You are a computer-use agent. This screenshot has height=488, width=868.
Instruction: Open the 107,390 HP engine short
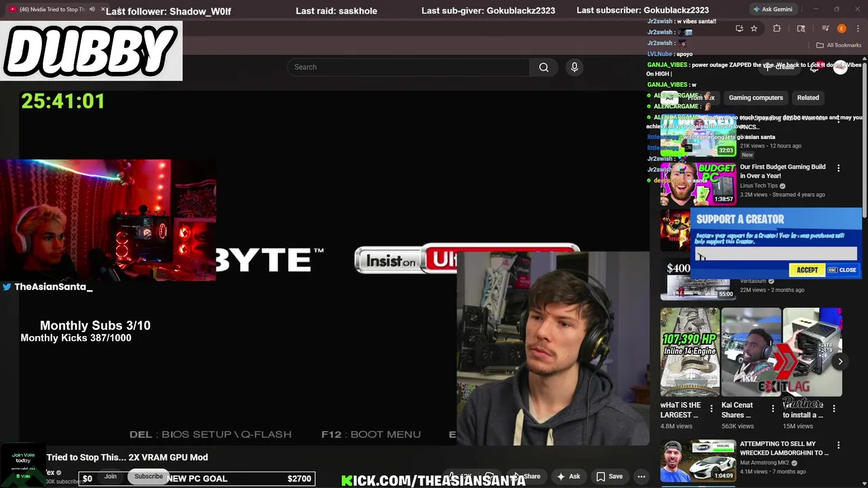[x=690, y=352]
